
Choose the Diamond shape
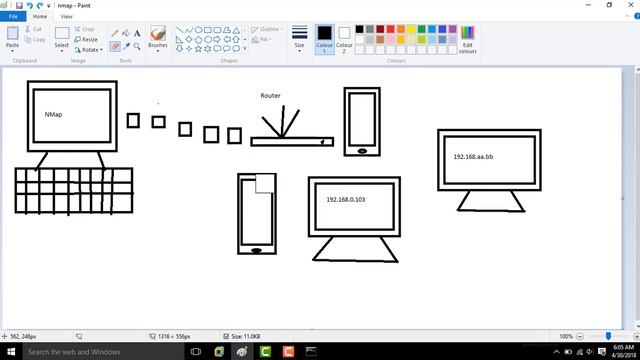(x=189, y=40)
